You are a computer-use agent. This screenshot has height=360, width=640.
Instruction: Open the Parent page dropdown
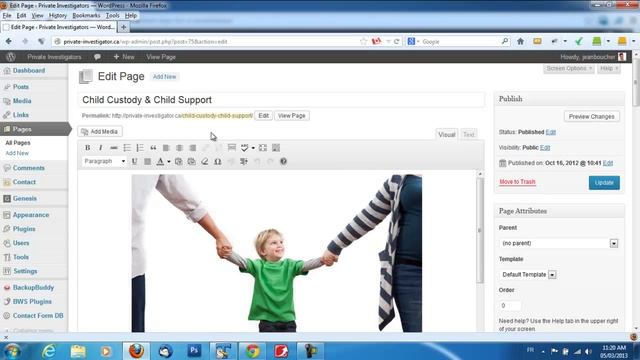(558, 243)
